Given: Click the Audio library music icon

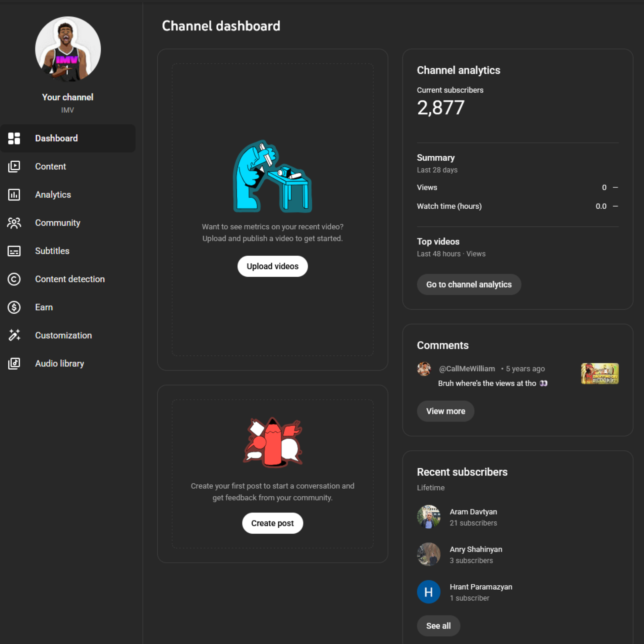Looking at the screenshot, I should point(14,363).
